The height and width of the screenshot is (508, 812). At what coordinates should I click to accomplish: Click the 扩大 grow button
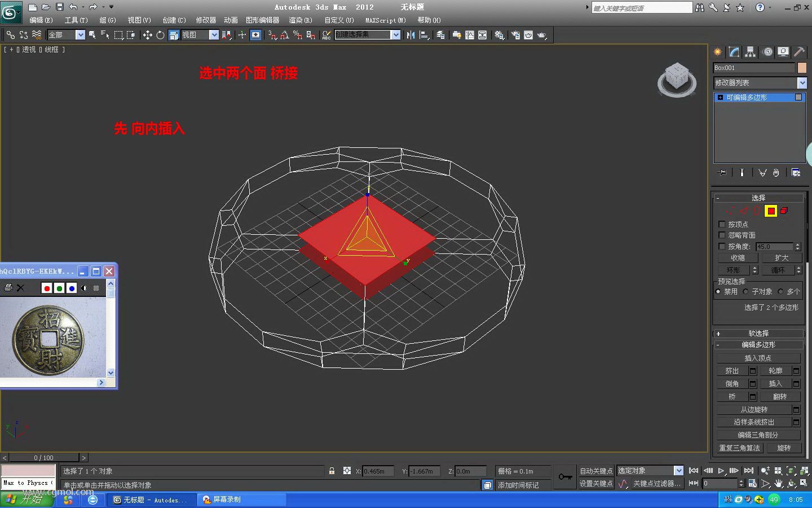782,258
